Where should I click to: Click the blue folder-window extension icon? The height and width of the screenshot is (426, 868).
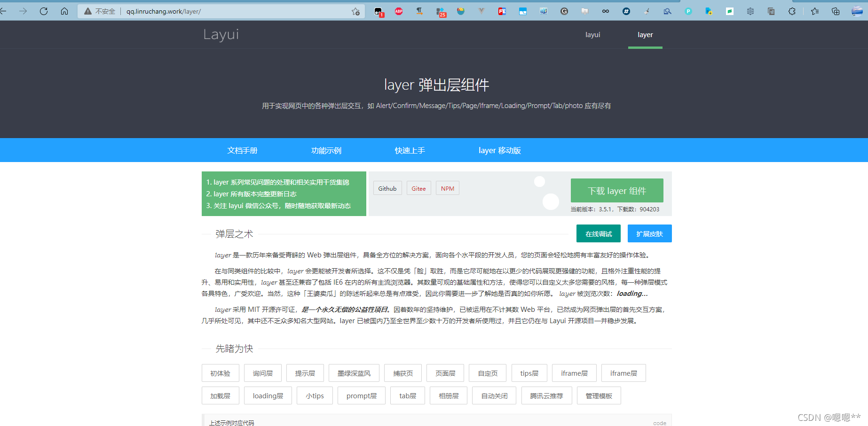point(523,11)
